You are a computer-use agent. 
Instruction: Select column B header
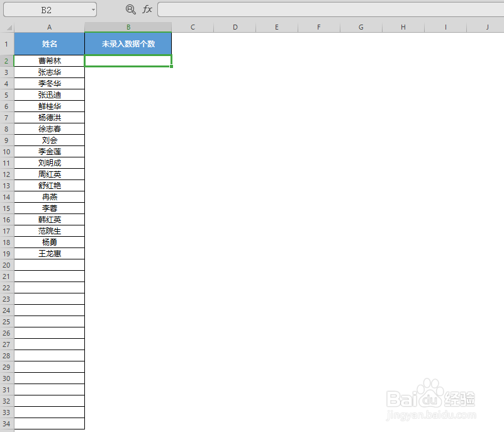coord(128,27)
